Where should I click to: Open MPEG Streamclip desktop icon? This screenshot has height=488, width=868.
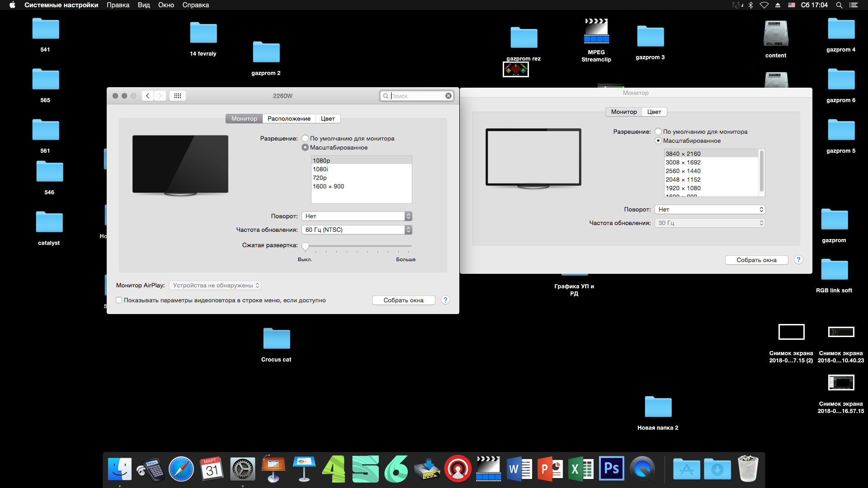(x=596, y=31)
